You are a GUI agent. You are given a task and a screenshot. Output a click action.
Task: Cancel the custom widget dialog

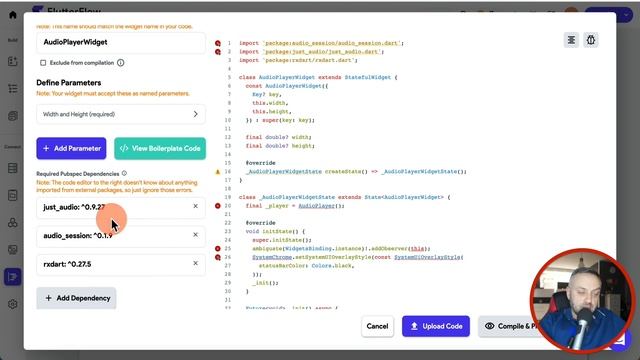click(377, 326)
